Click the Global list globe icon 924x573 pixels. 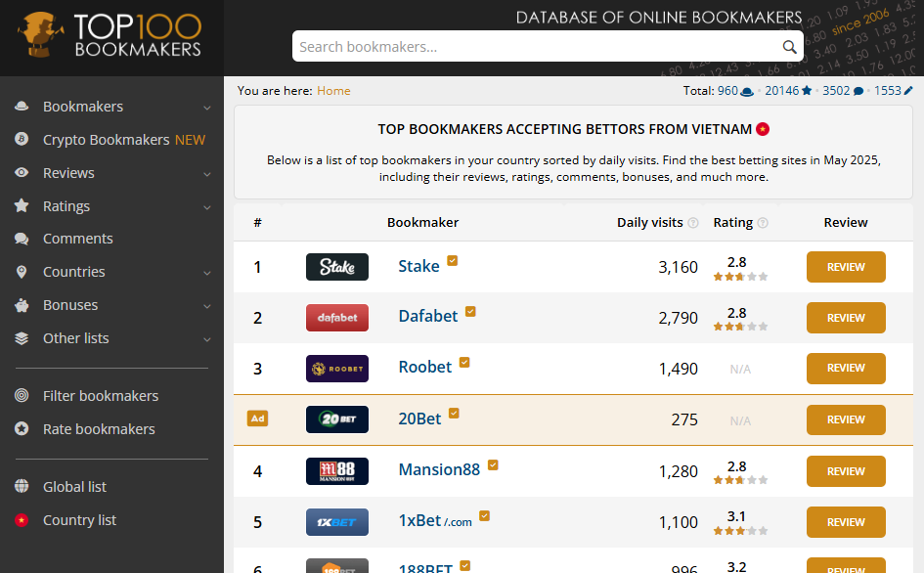[x=22, y=486]
